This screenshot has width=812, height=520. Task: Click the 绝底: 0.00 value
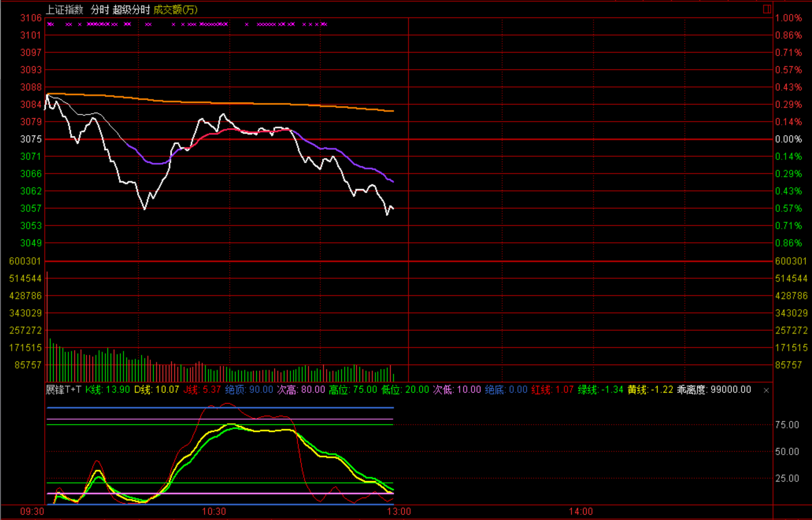506,389
